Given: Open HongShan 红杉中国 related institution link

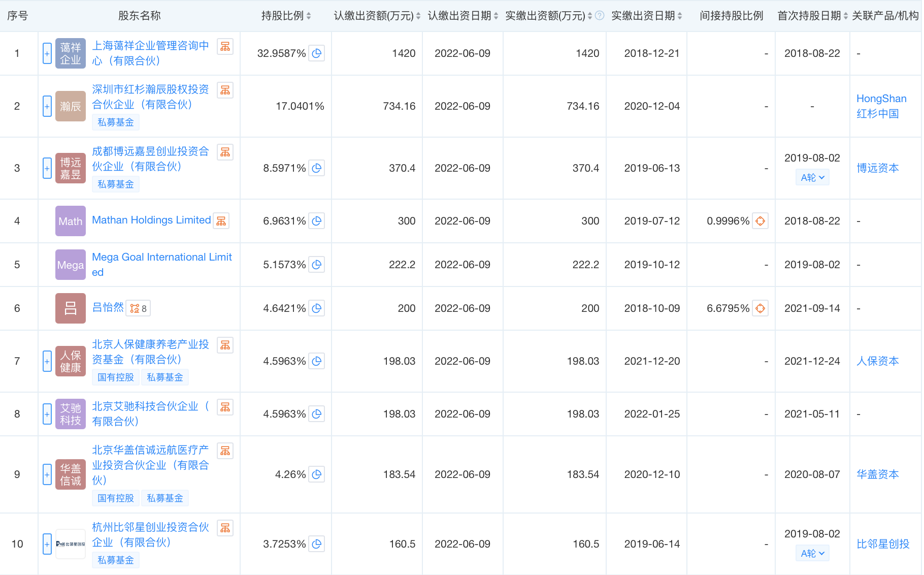Looking at the screenshot, I should click(x=881, y=106).
